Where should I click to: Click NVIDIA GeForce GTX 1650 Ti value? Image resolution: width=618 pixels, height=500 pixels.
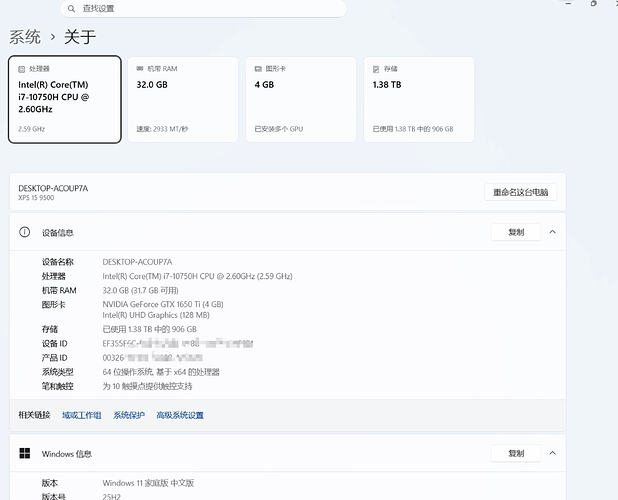tap(163, 304)
